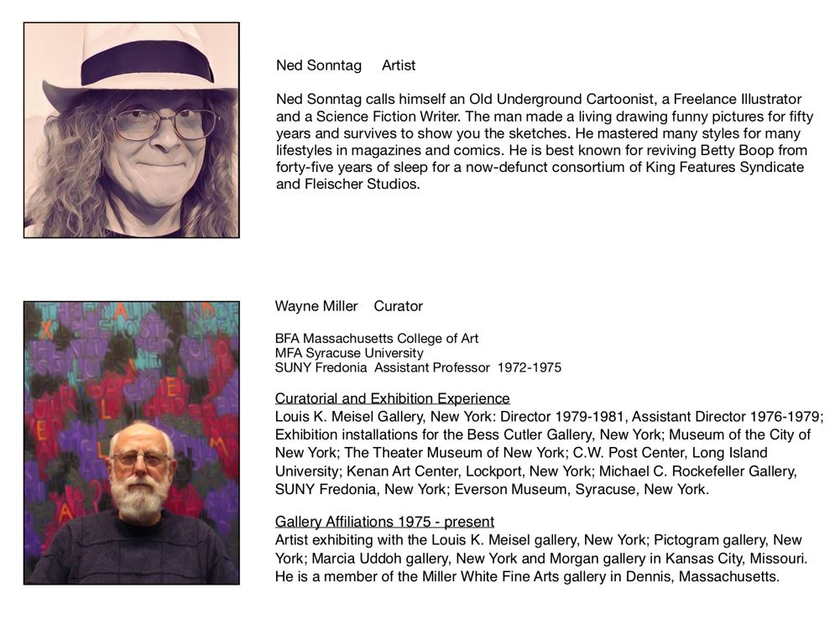Click the "SUNY Fredonia Assistant Professor 1972-1975" line

coord(418,367)
